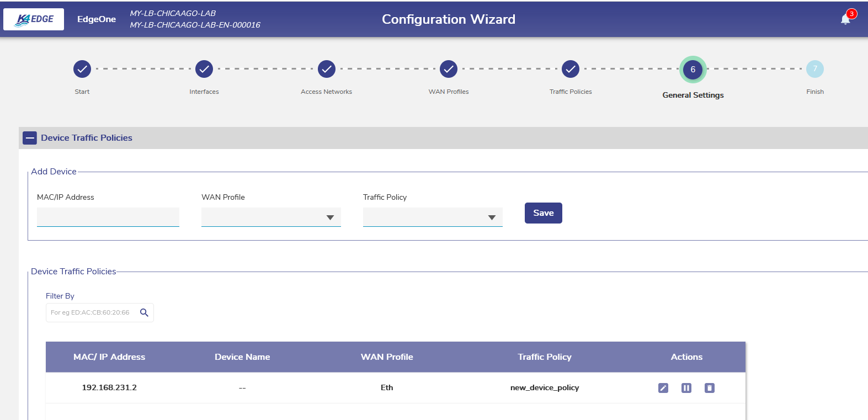Focus the Filter By search box
The image size is (868, 420).
(x=91, y=312)
